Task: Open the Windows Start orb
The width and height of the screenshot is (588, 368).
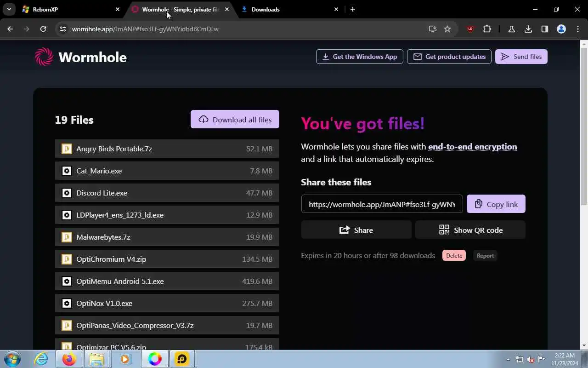Action: (x=12, y=359)
